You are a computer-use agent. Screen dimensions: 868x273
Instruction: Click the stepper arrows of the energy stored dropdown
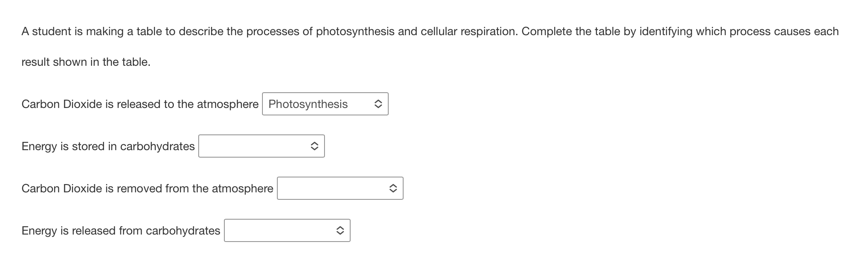[315, 146]
